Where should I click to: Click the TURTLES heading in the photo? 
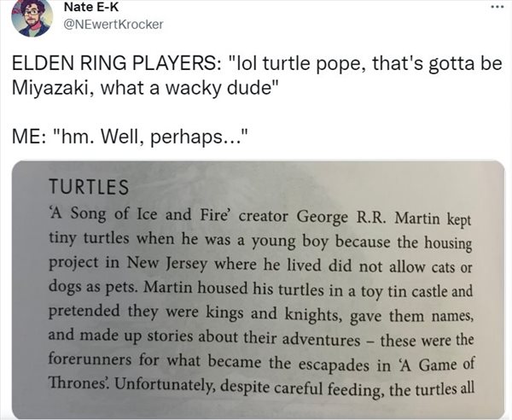coord(89,187)
